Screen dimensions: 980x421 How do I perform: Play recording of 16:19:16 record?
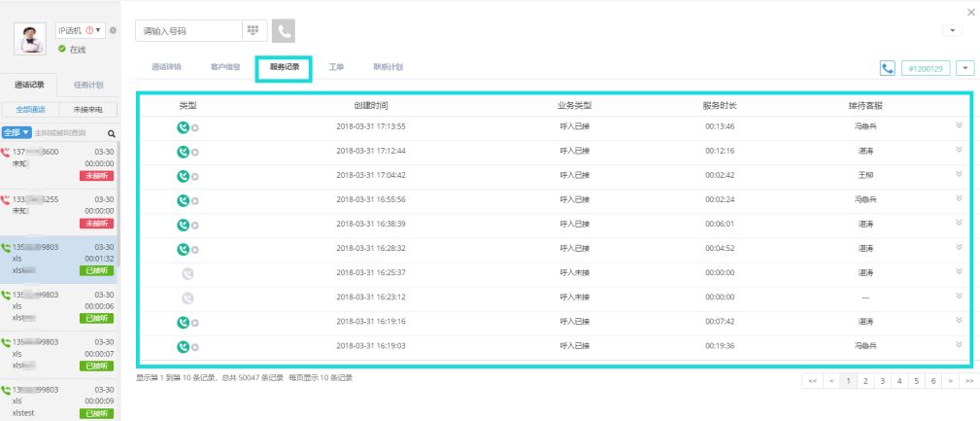pos(195,323)
